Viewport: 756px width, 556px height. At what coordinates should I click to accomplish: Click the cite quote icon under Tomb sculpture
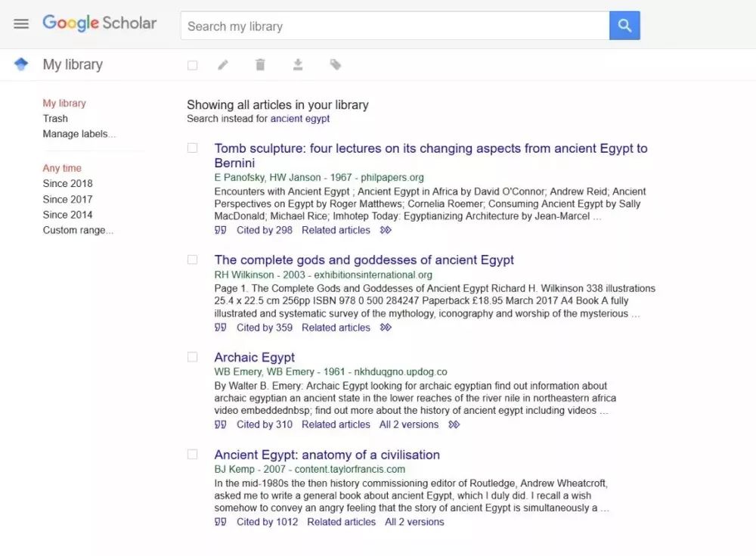tap(221, 230)
